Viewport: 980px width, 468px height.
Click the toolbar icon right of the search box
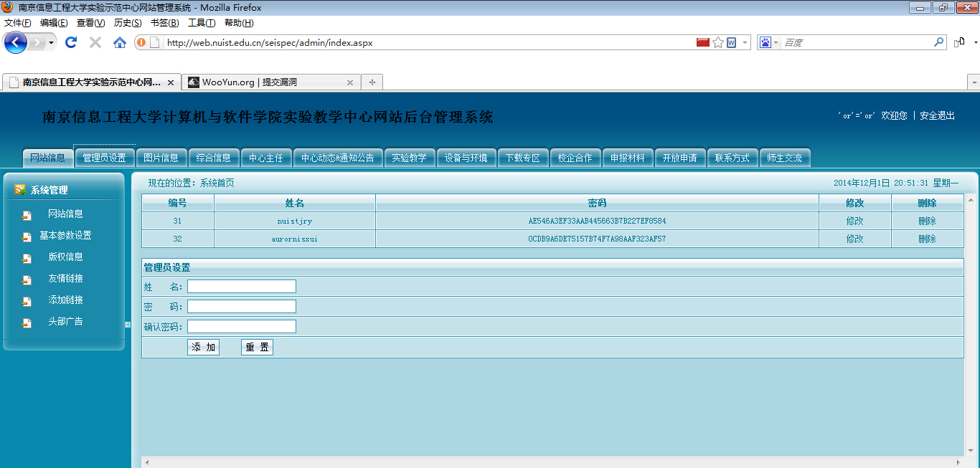point(959,42)
